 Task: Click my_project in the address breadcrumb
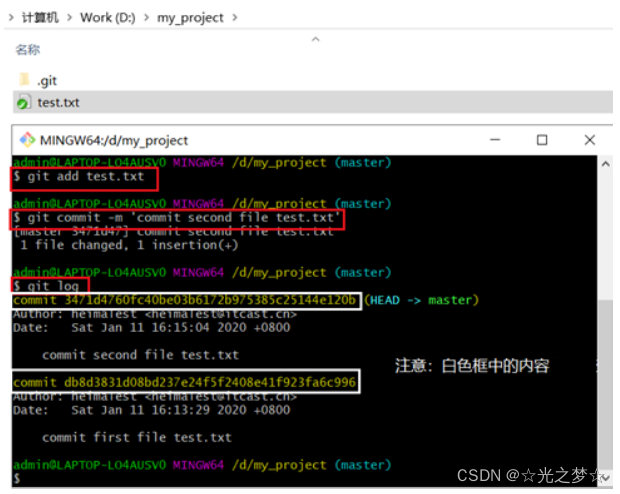[x=190, y=17]
